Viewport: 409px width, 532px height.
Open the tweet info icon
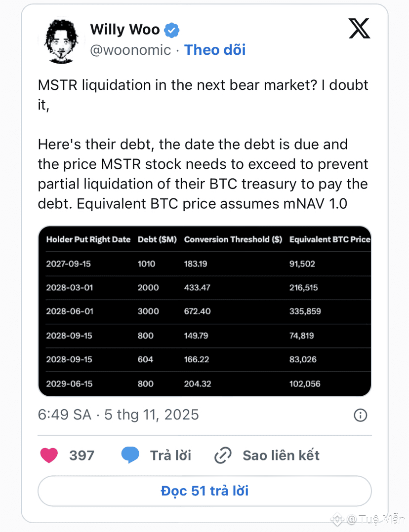pos(361,415)
